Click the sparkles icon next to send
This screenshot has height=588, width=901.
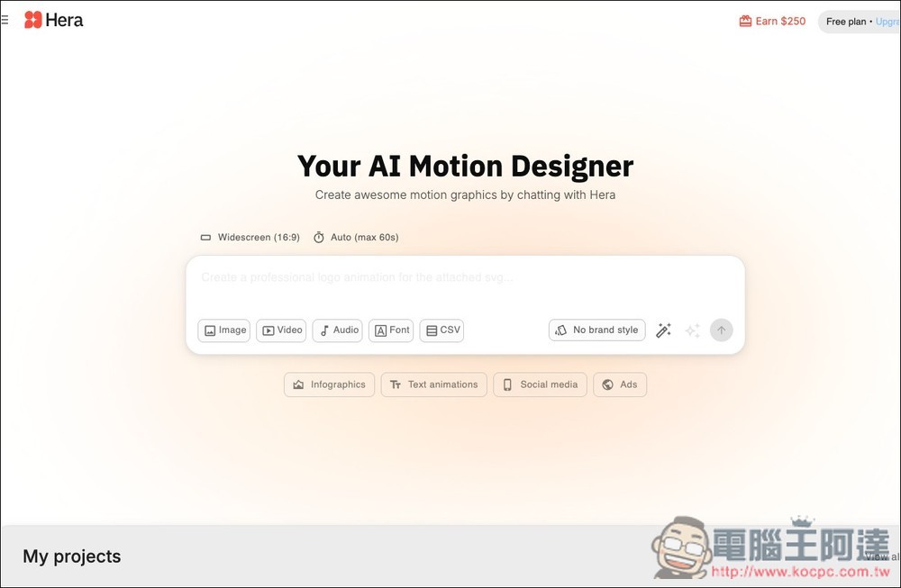[692, 330]
